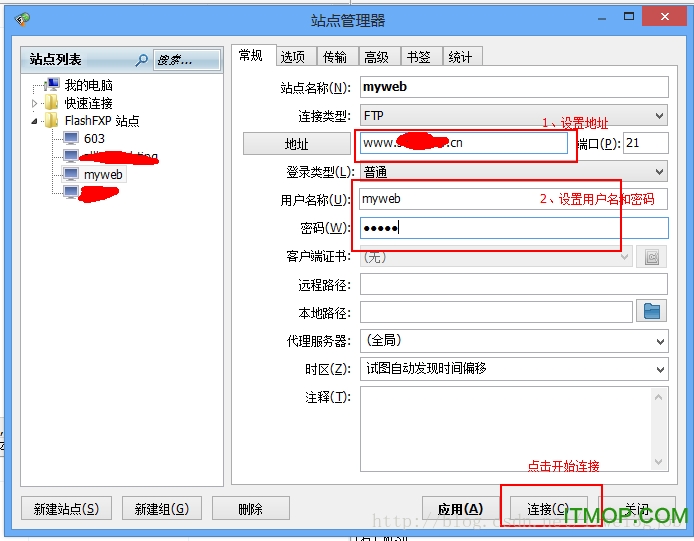Open the 登录类型 dropdown
Image resolution: width=694 pixels, height=541 pixels.
(x=659, y=172)
